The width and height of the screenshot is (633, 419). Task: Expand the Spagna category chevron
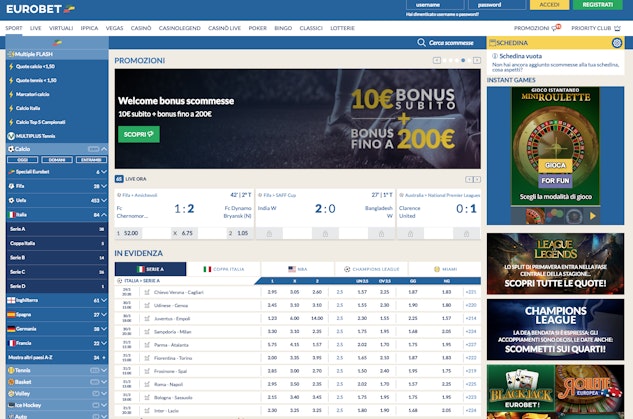point(104,314)
